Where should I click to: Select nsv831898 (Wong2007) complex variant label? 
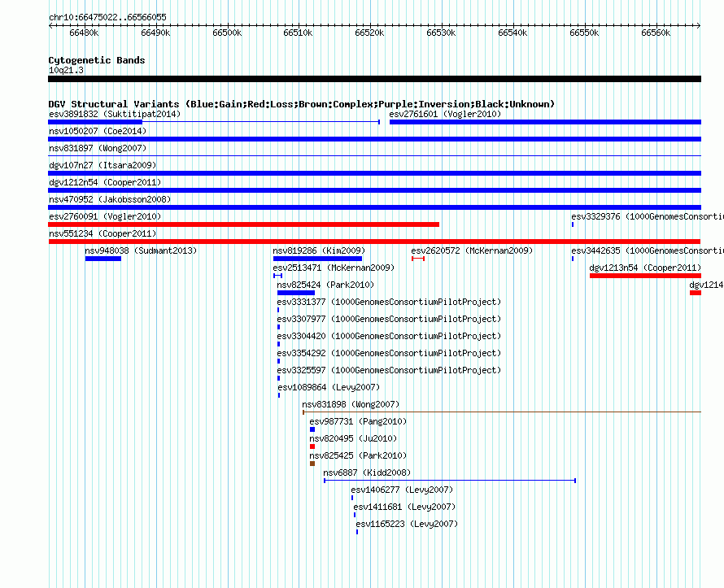pos(351,404)
